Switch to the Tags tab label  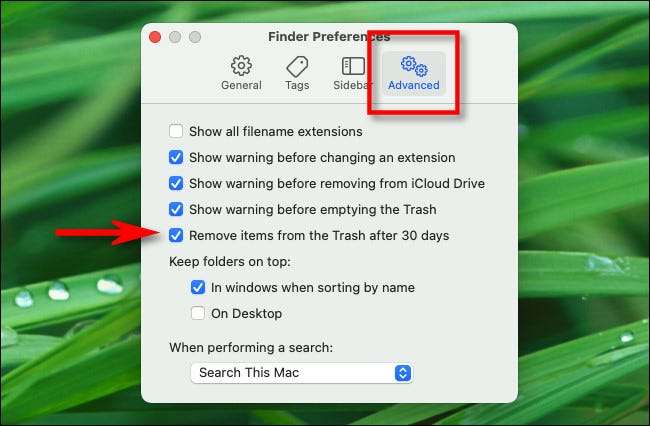click(x=297, y=85)
